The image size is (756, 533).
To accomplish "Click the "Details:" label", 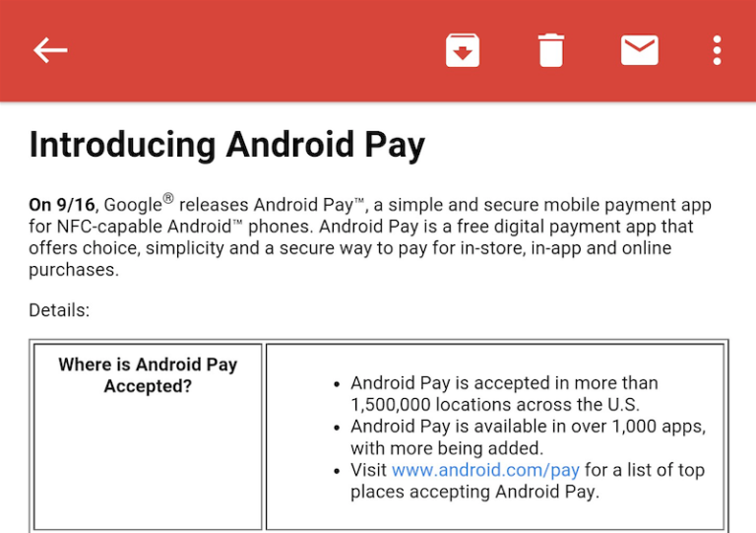I will (59, 310).
